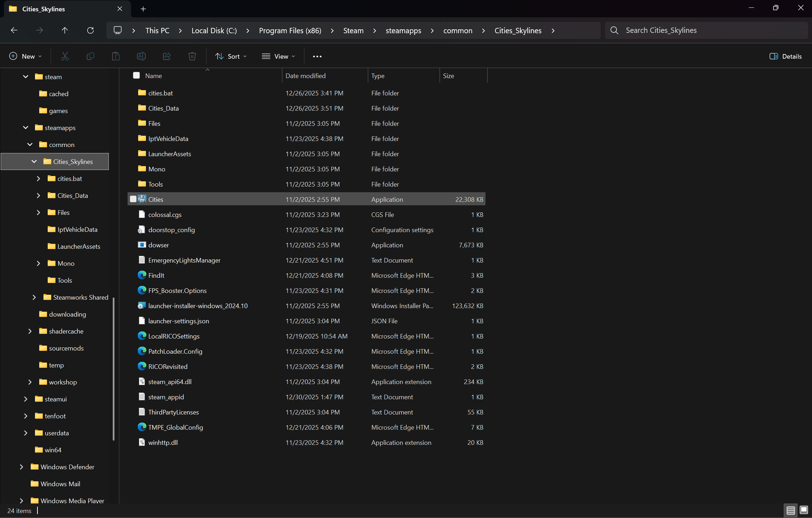The width and height of the screenshot is (812, 518).
Task: Toggle the select-all checkbox beside Name header
Action: [x=136, y=75]
